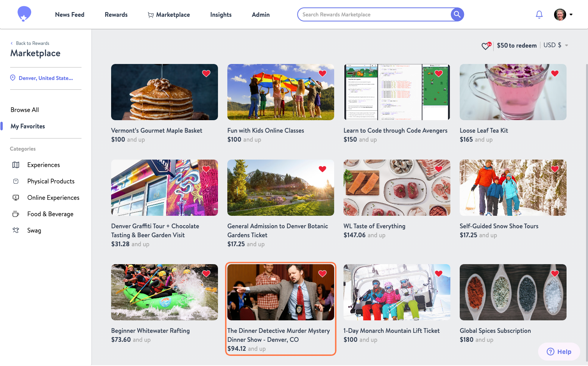The width and height of the screenshot is (588, 366).
Task: Click the location pin icon
Action: click(14, 78)
